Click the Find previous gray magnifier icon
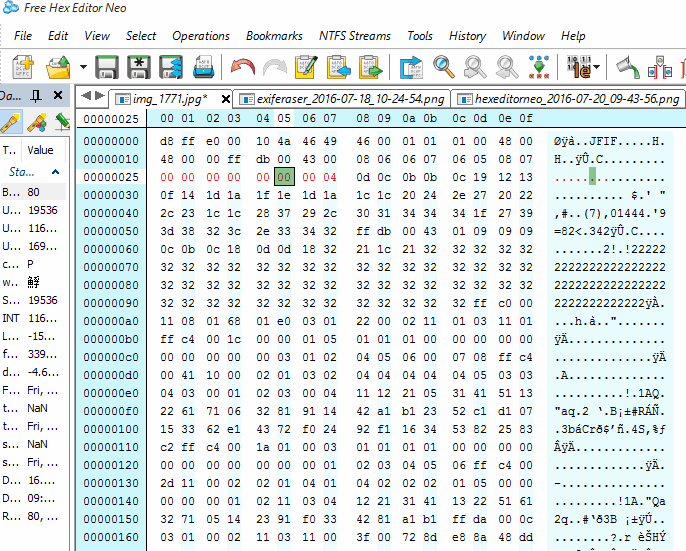Viewport: 686px width, 551px height. [475, 67]
